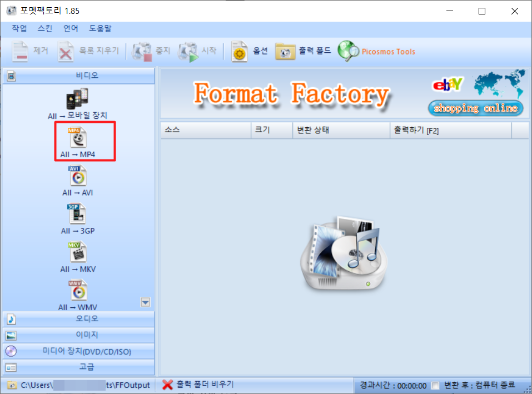Enable 변환 후 컴퓨터 종료 checkbox
The width and height of the screenshot is (532, 394).
435,386
